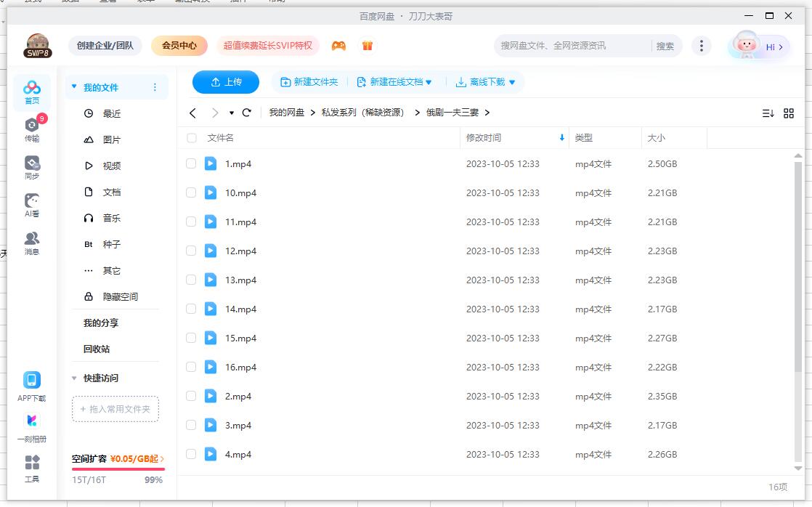Collapse the 我的文件 section
The image size is (812, 507).
pos(73,86)
